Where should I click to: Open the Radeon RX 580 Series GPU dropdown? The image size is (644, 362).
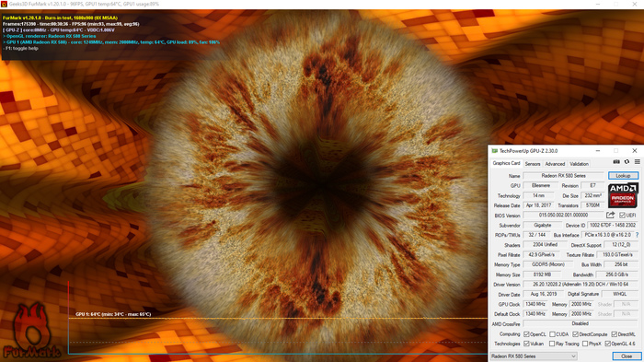coord(534,356)
